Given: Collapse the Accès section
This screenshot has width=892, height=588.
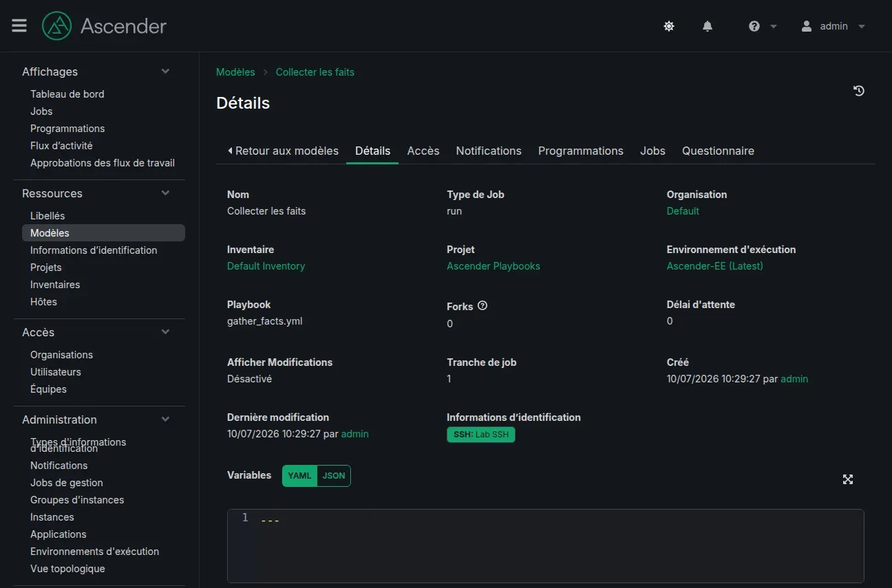Looking at the screenshot, I should click(x=165, y=332).
